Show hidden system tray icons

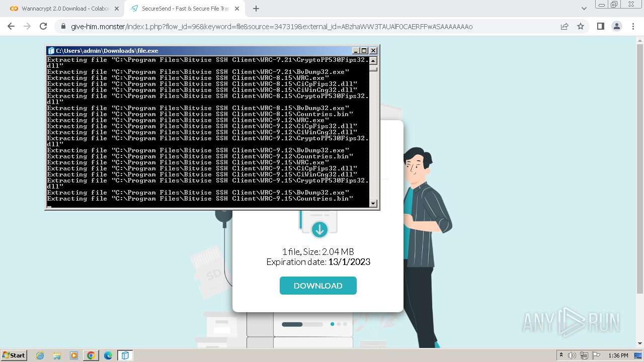click(561, 355)
